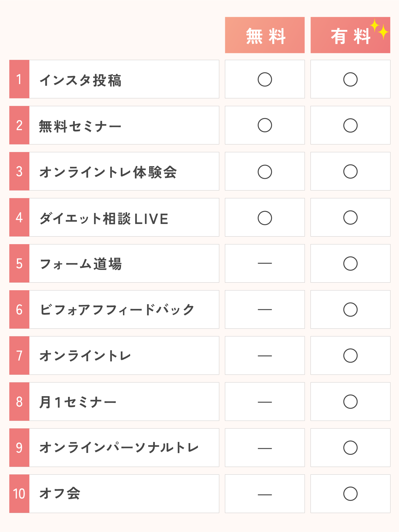Viewport: 399px width, 532px height.
Task: Select the フォーム道場 row label
Action: [x=81, y=264]
